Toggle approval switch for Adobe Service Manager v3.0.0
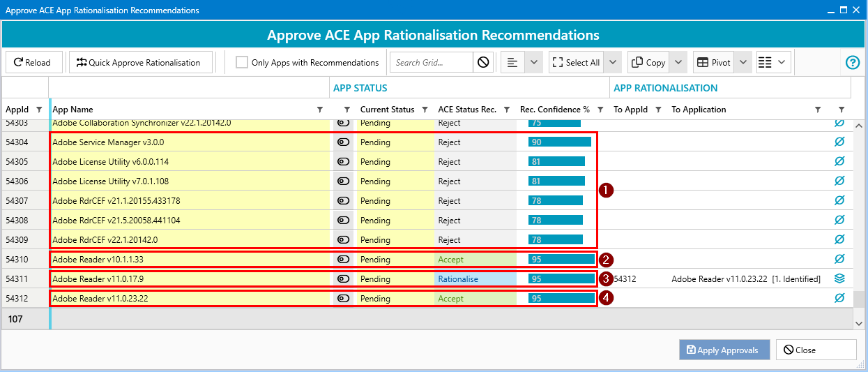 tap(343, 142)
